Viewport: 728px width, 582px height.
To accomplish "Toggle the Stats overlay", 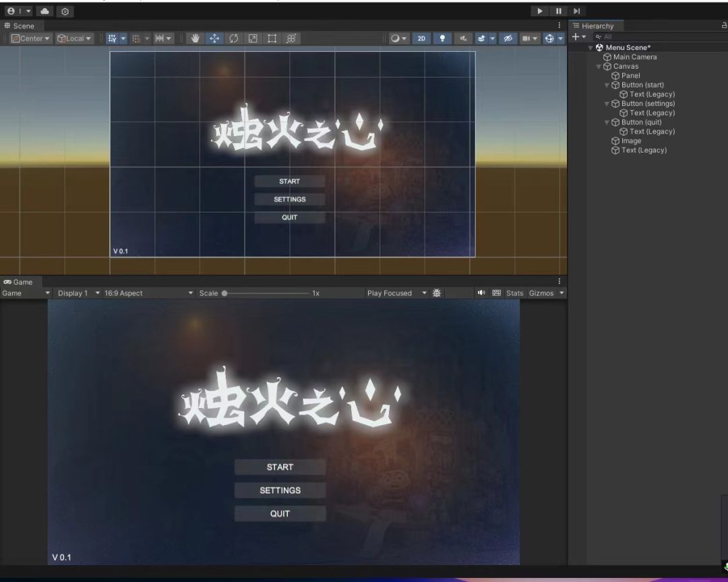I will (x=514, y=293).
